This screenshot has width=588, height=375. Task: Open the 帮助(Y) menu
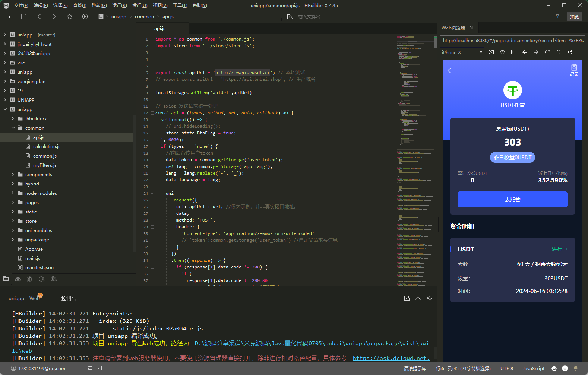200,5
